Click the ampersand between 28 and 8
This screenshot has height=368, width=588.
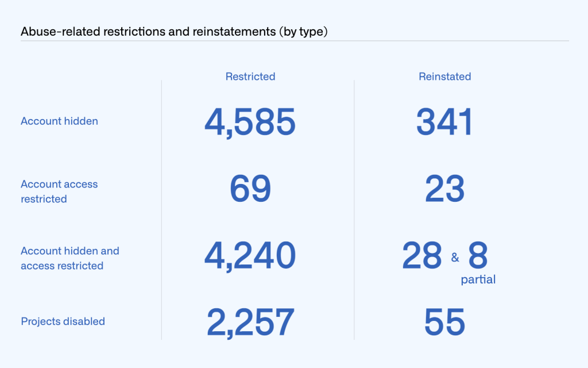tap(455, 258)
